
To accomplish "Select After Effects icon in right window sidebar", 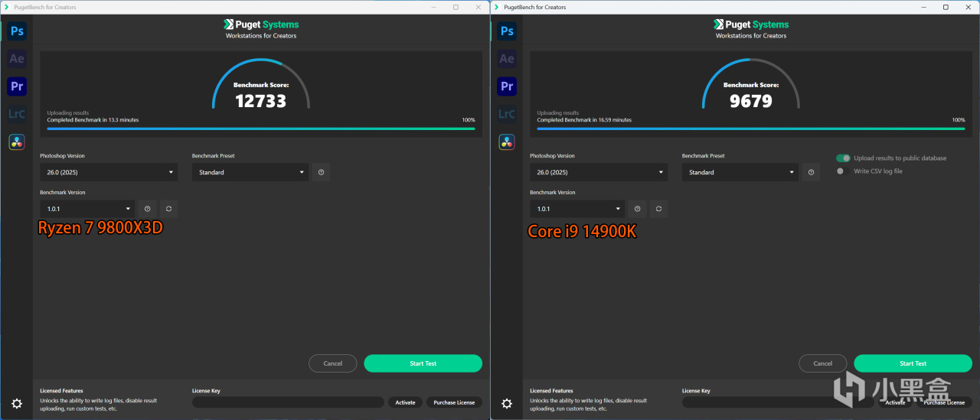I will (507, 59).
